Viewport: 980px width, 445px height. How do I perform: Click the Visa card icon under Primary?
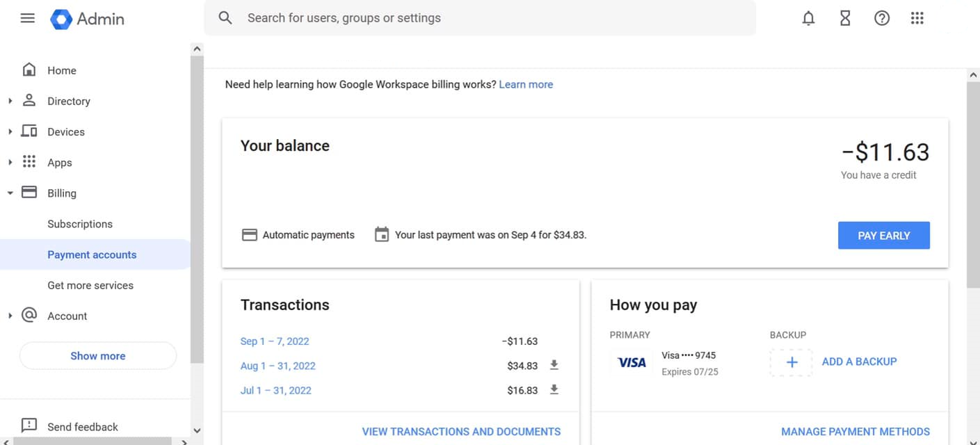tap(631, 362)
